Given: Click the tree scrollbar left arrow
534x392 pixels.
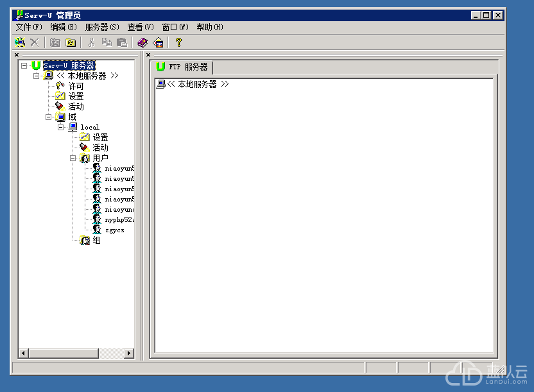Looking at the screenshot, I should point(23,354).
